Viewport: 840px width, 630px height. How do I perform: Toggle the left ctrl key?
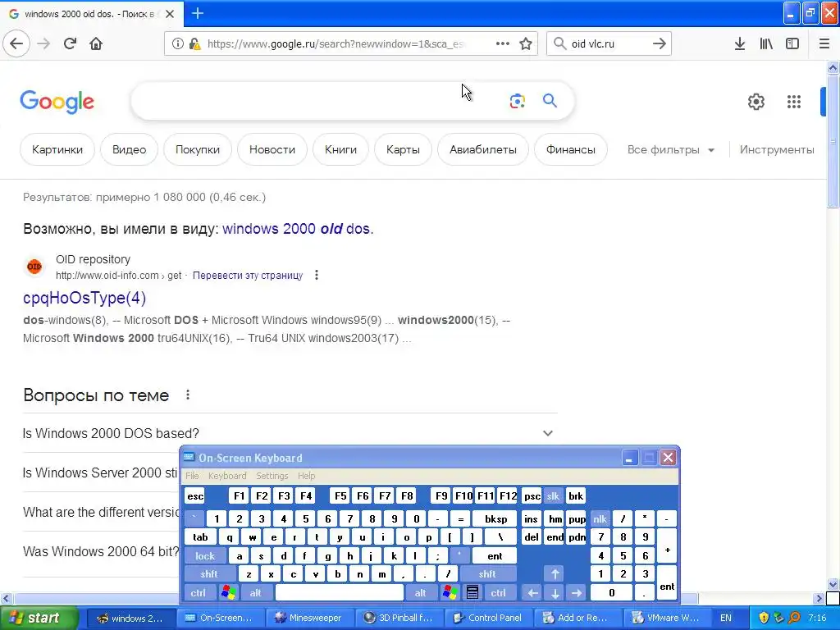click(199, 592)
